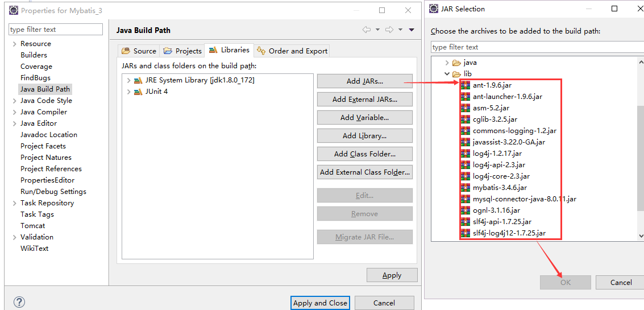Click the JUnit 4 library icon
Viewport: 644px width, 310px height.
click(x=138, y=92)
